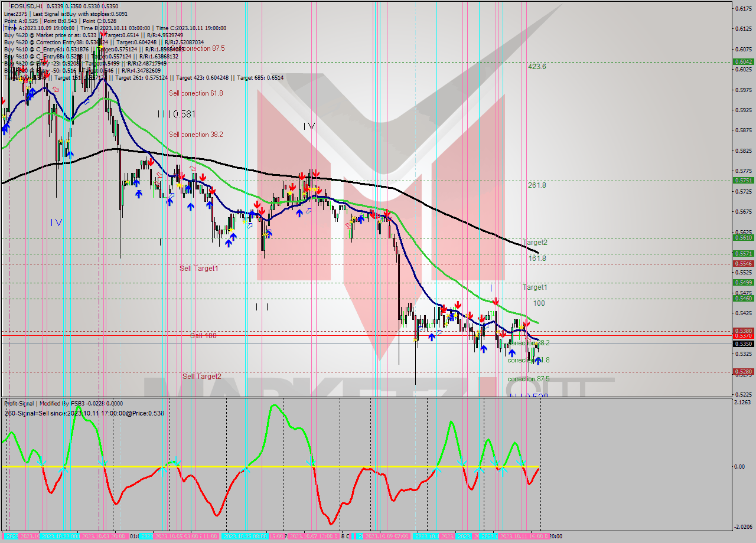Viewport: 756px width, 543px height.
Task: Select the red Sell 100 label
Action: point(203,335)
